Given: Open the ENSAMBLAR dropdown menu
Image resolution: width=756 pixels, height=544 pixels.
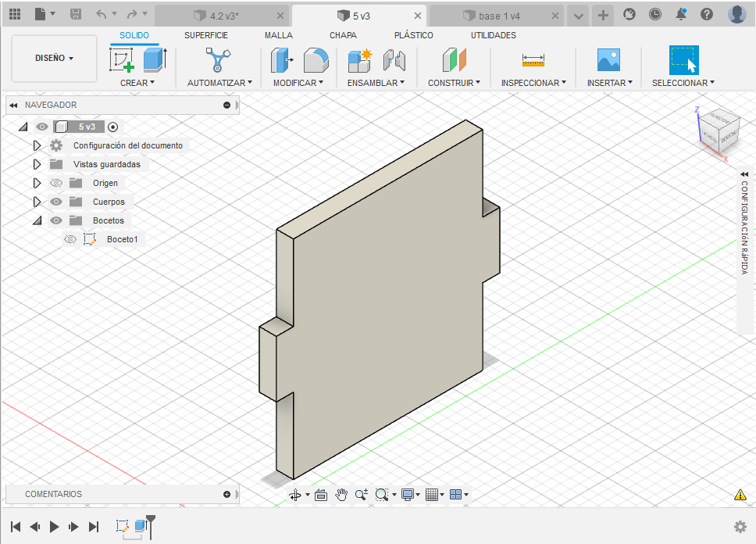Looking at the screenshot, I should [376, 83].
